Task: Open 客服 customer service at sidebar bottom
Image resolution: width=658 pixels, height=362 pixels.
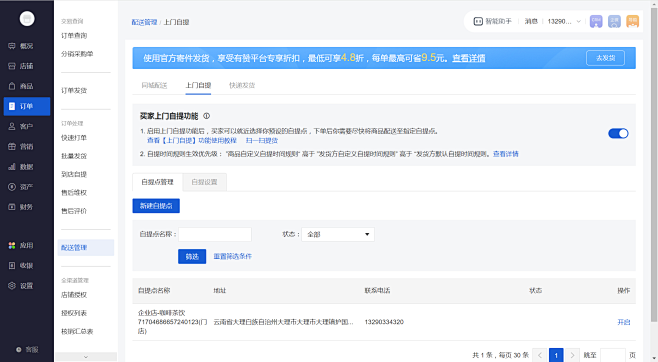Action: click(27, 349)
